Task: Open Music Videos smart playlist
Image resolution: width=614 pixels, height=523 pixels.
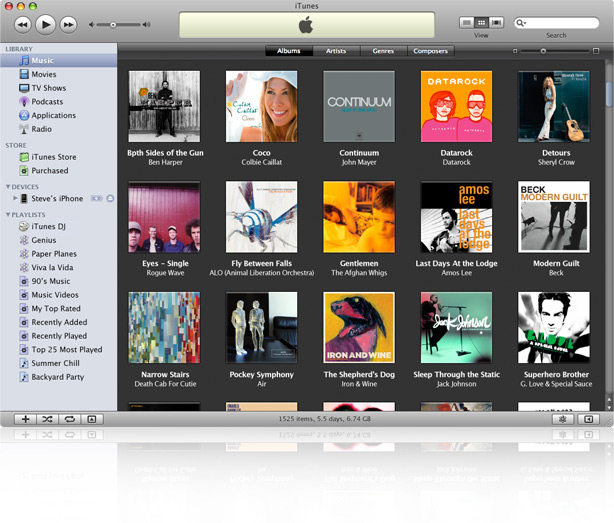Action: pyautogui.click(x=58, y=295)
